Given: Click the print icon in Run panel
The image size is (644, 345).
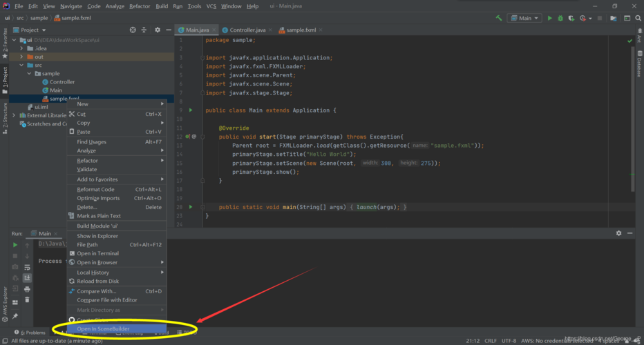Looking at the screenshot, I should [x=27, y=289].
